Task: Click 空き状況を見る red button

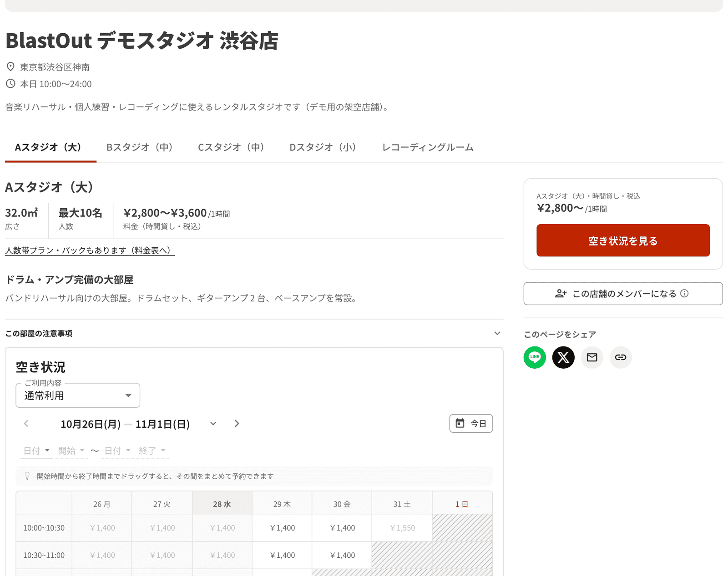Action: click(623, 240)
